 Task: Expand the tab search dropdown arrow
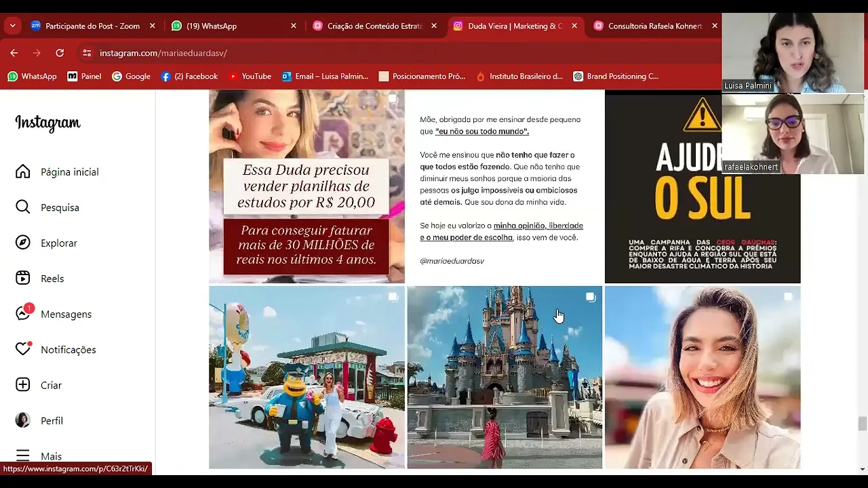pos(12,26)
